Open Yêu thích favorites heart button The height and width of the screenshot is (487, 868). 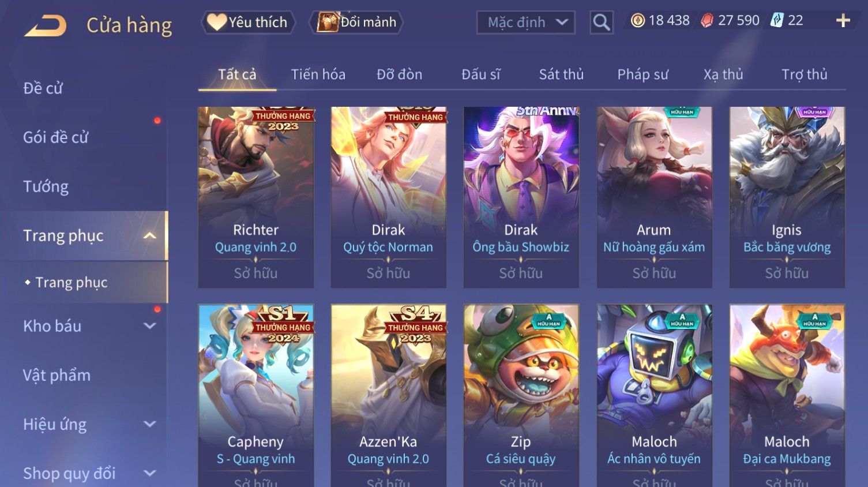(248, 23)
